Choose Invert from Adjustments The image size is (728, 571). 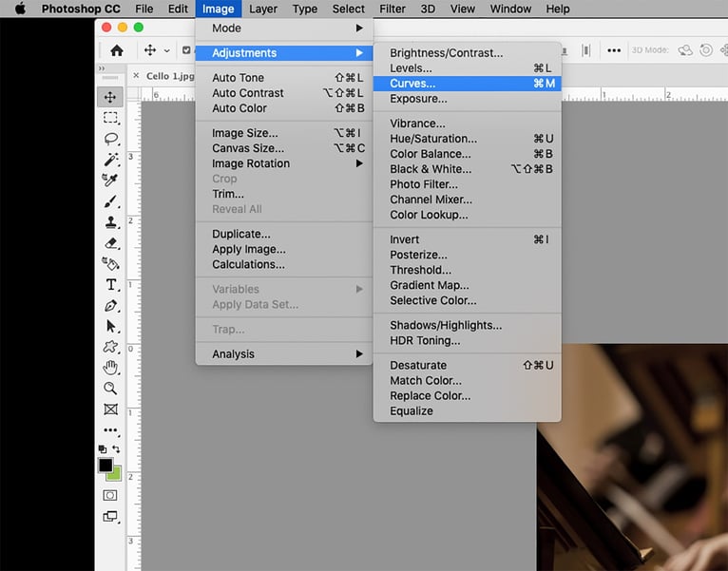pyautogui.click(x=467, y=239)
